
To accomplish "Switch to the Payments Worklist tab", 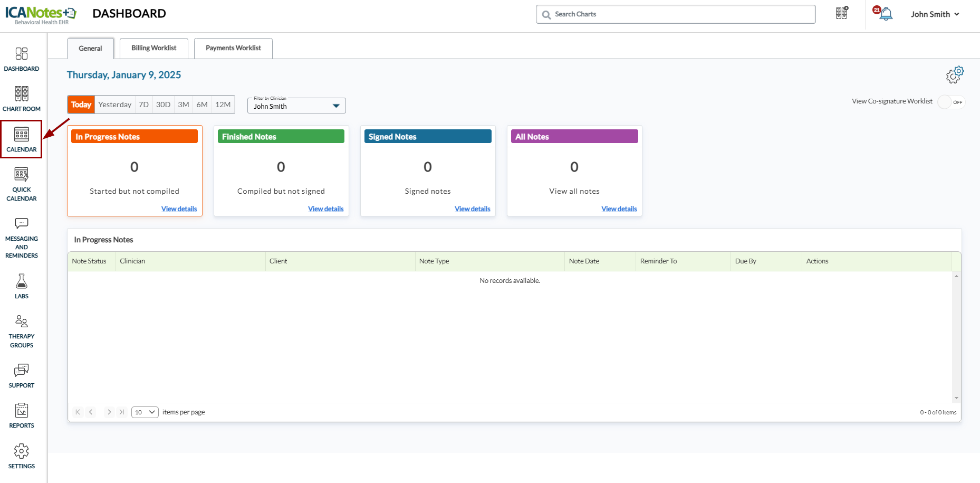I will pos(233,48).
